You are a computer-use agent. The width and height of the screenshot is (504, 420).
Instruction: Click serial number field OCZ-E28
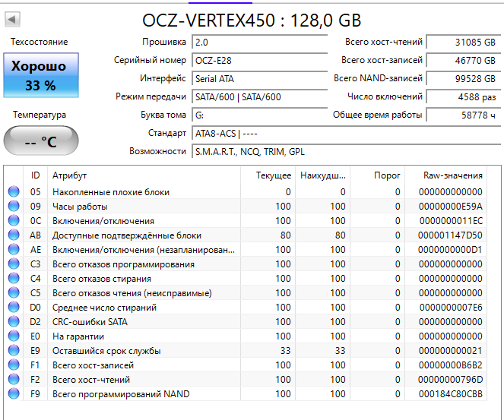click(x=260, y=60)
